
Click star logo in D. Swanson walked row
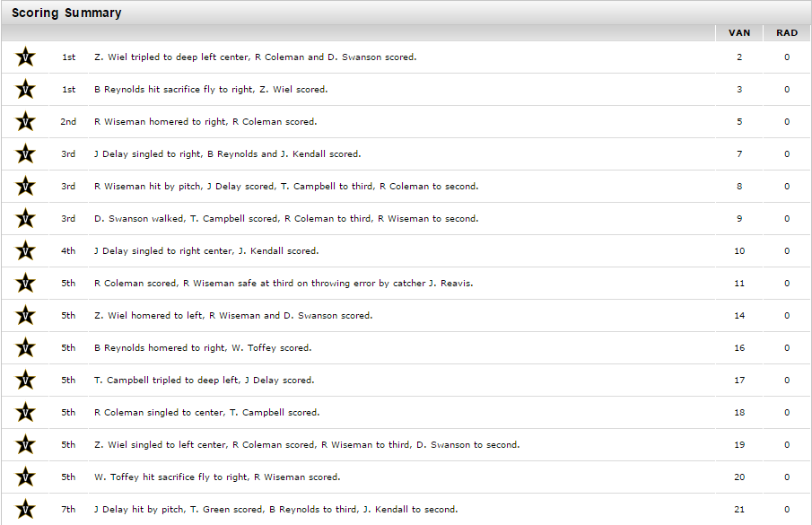point(25,218)
